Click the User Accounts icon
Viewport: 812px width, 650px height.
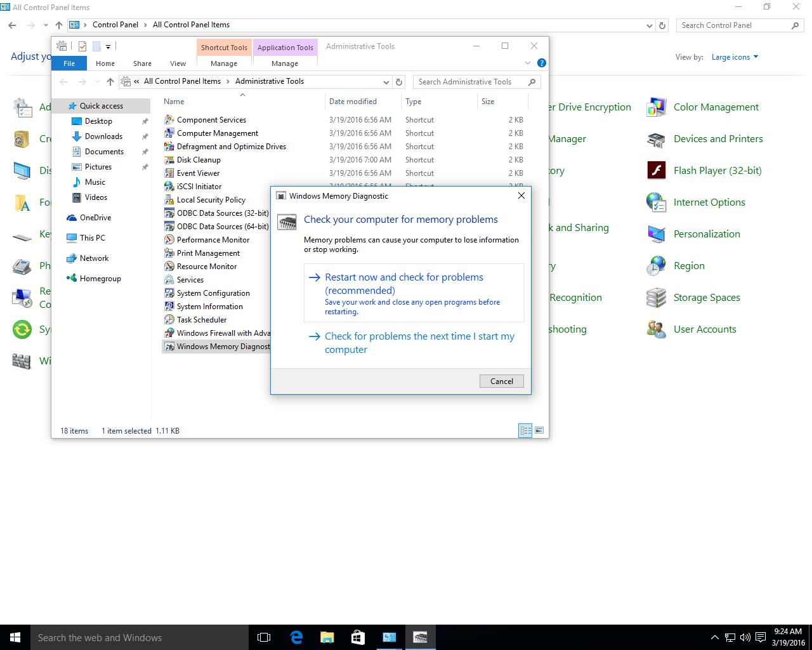pyautogui.click(x=656, y=329)
